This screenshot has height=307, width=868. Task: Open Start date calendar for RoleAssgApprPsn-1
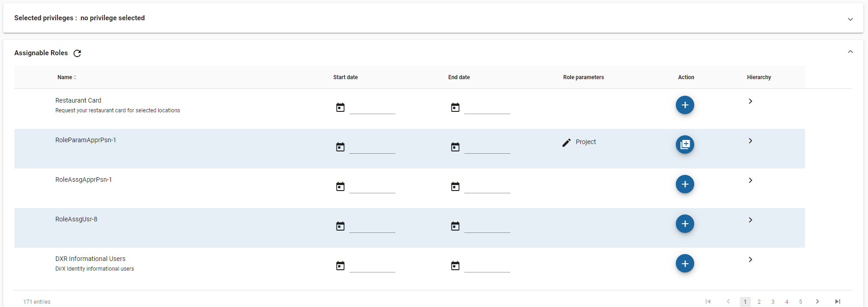(x=340, y=186)
